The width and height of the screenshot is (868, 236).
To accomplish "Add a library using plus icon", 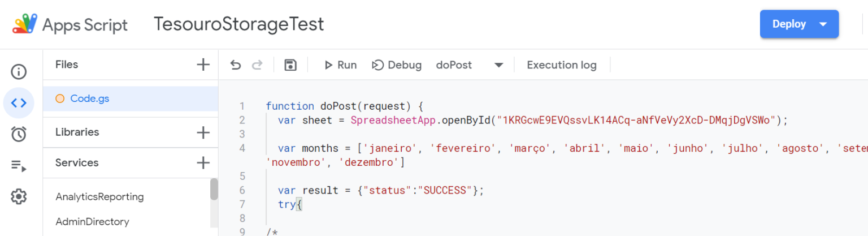I will click(x=203, y=132).
